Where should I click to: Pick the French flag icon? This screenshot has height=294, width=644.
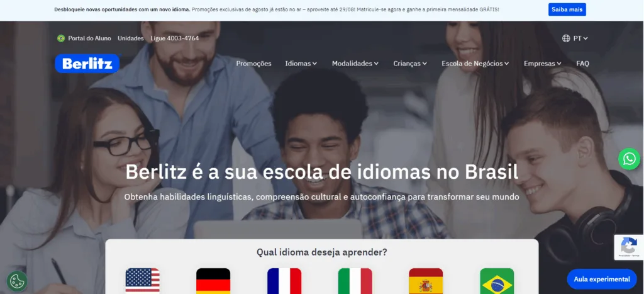[x=284, y=281]
